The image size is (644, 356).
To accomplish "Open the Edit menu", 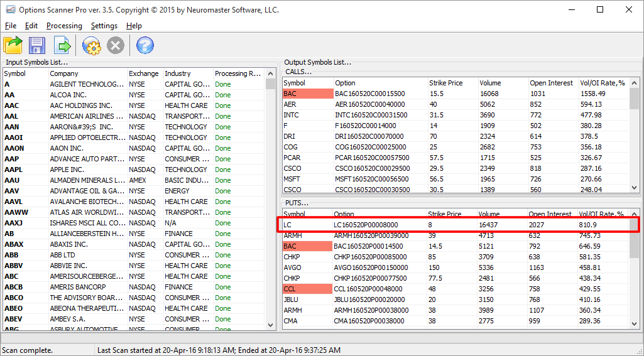I will [31, 26].
